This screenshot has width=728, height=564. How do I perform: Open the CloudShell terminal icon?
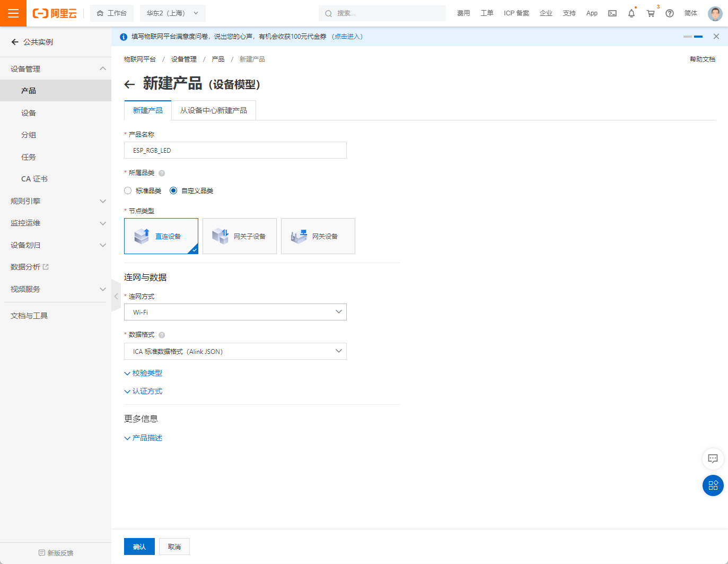tap(612, 13)
